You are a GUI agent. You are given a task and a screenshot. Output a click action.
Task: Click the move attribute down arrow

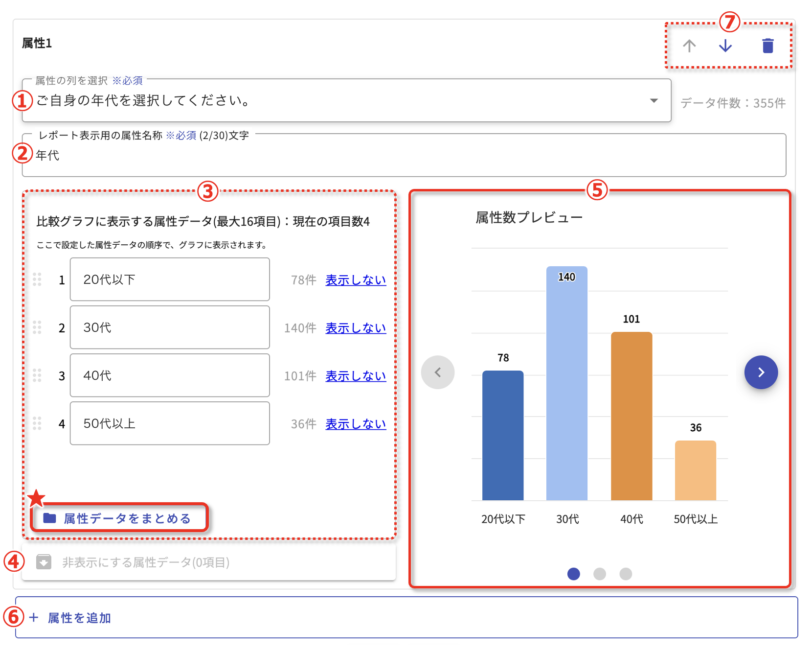[725, 46]
